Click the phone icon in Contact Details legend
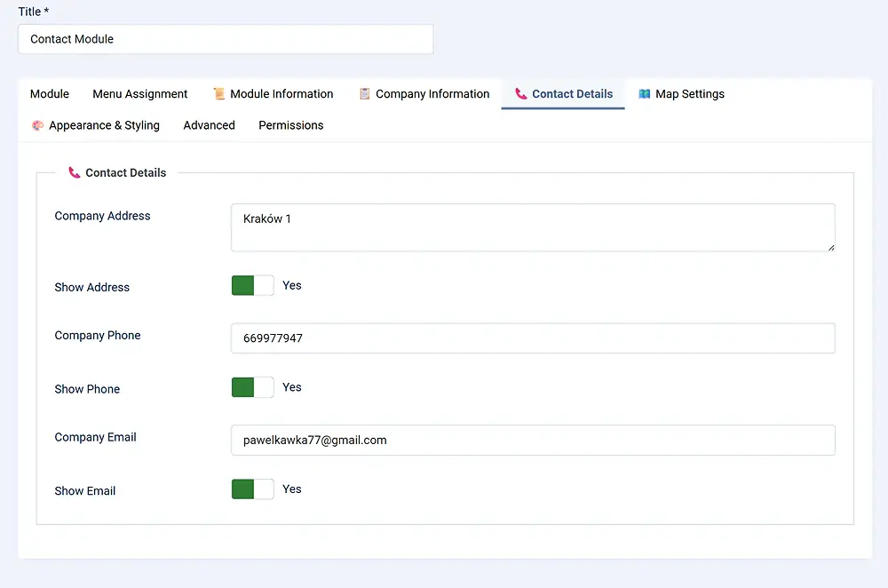888x588 pixels. tap(75, 173)
